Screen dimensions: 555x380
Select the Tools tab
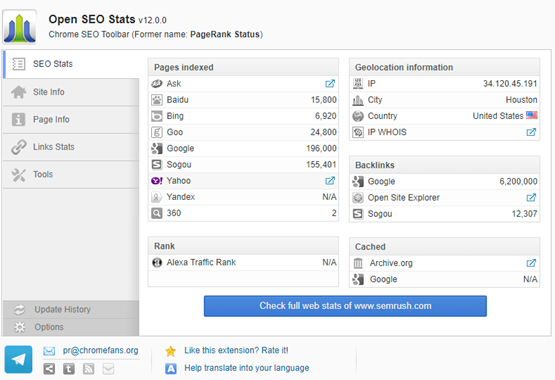tap(71, 174)
